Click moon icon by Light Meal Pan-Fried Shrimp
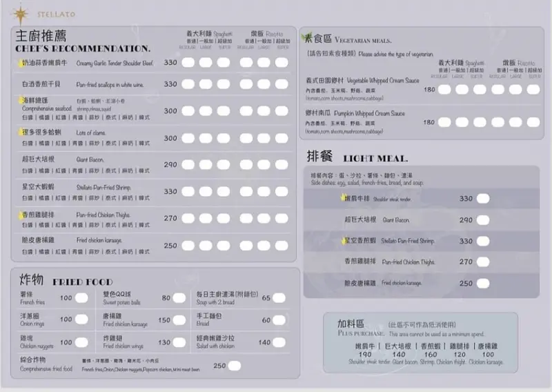This screenshot has width=552, height=392. tap(342, 241)
